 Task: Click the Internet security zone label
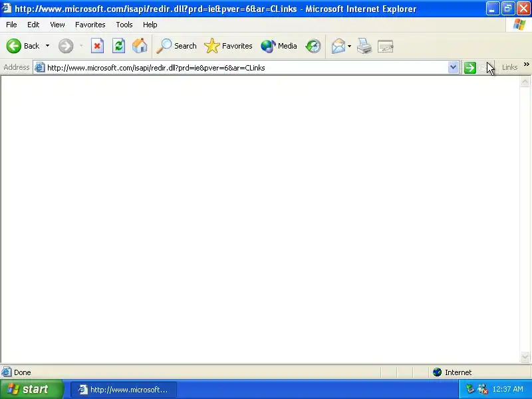point(458,372)
